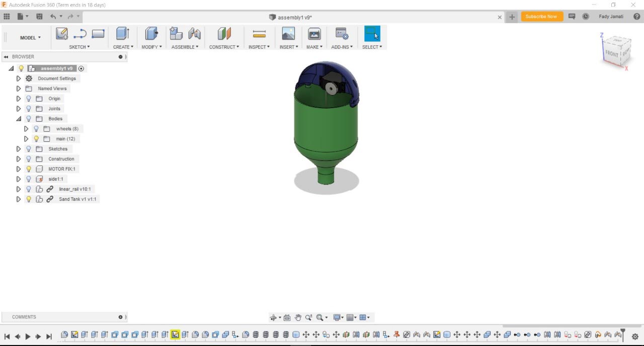
Task: Toggle visibility bulb of MOTOR FIX:1
Action: (29, 169)
